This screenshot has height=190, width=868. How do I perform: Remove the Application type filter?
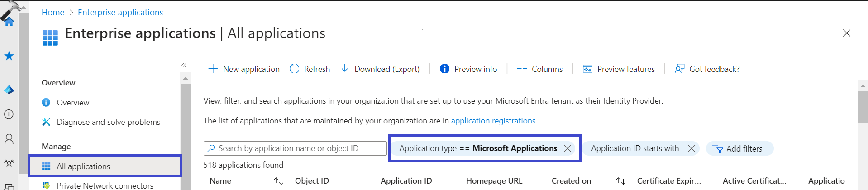coord(568,148)
